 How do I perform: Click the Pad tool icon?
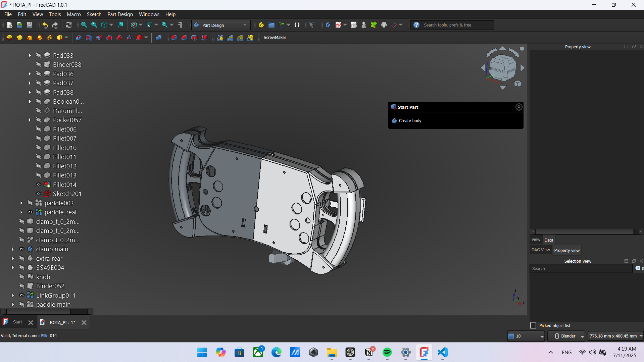9,38
